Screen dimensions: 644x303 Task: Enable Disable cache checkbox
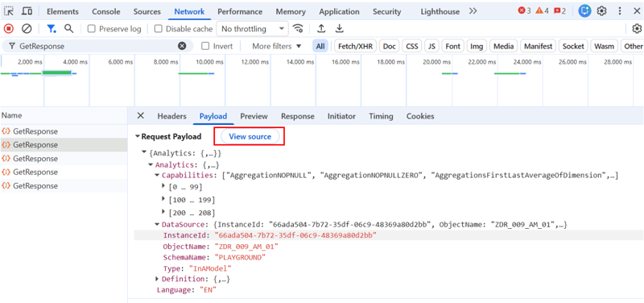tap(158, 29)
